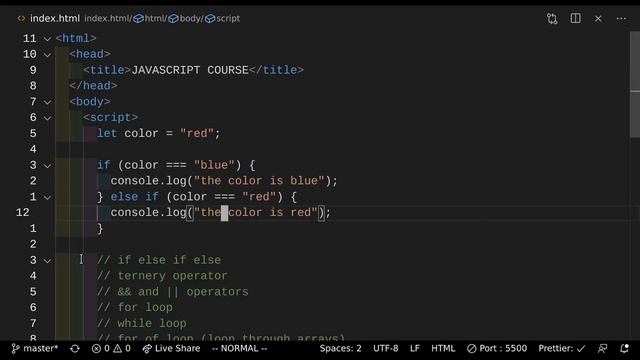Viewport: 640px width, 360px height.
Task: Change the UTF-8 file encoding
Action: point(386,349)
